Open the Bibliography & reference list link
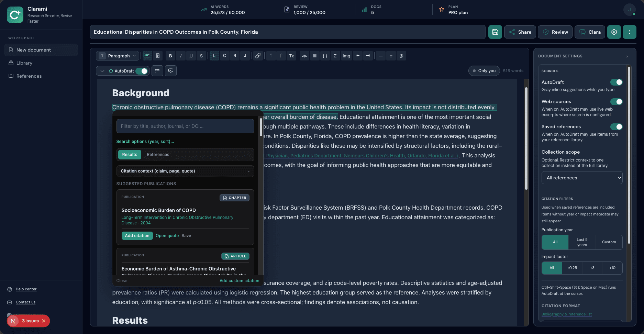The height and width of the screenshot is (334, 644). point(567,314)
